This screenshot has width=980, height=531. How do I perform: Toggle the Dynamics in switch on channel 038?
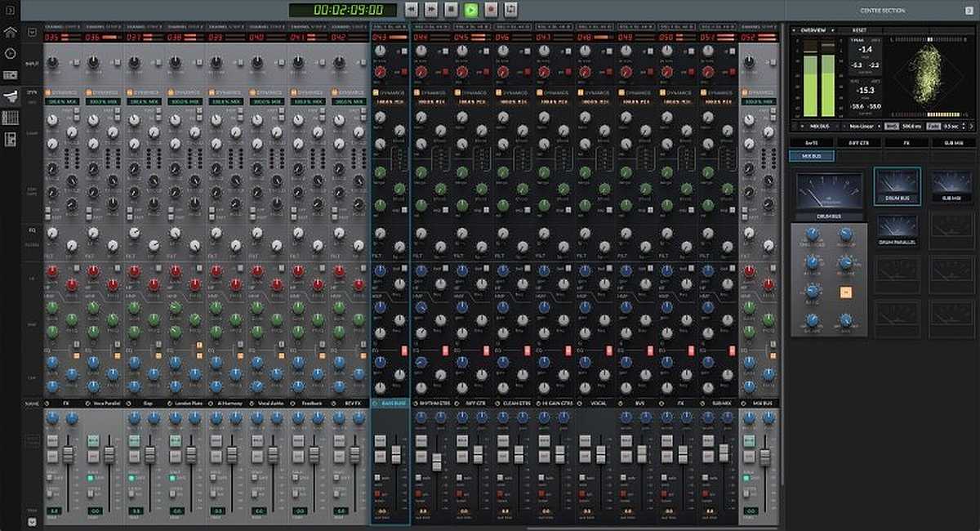(x=170, y=92)
